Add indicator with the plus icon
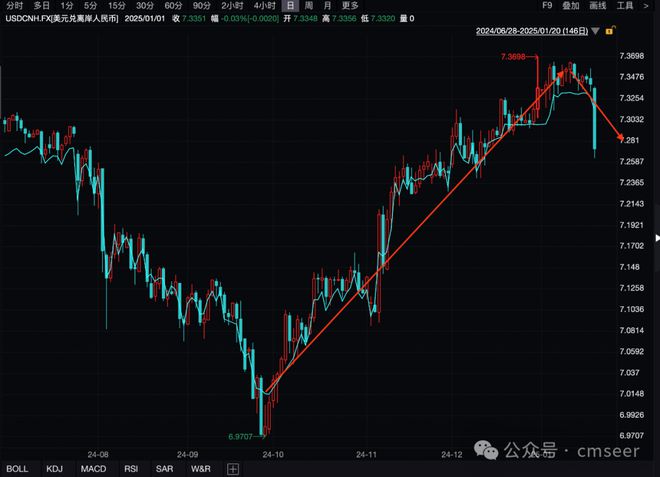This screenshot has height=477, width=660. tap(233, 469)
